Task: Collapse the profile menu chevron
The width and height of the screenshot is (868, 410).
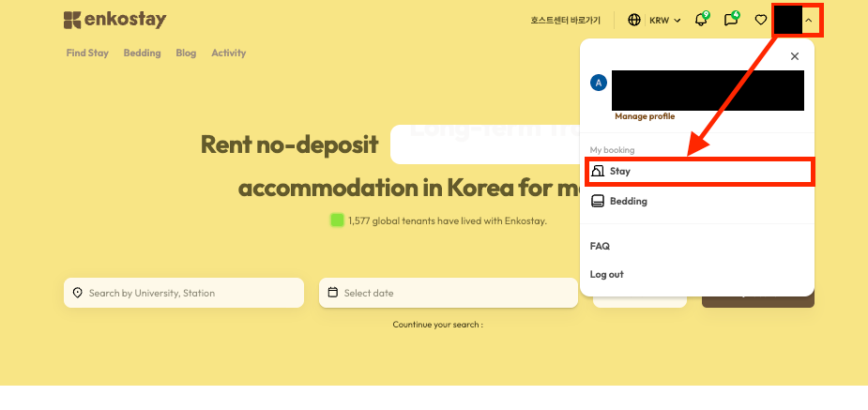Action: 809,20
